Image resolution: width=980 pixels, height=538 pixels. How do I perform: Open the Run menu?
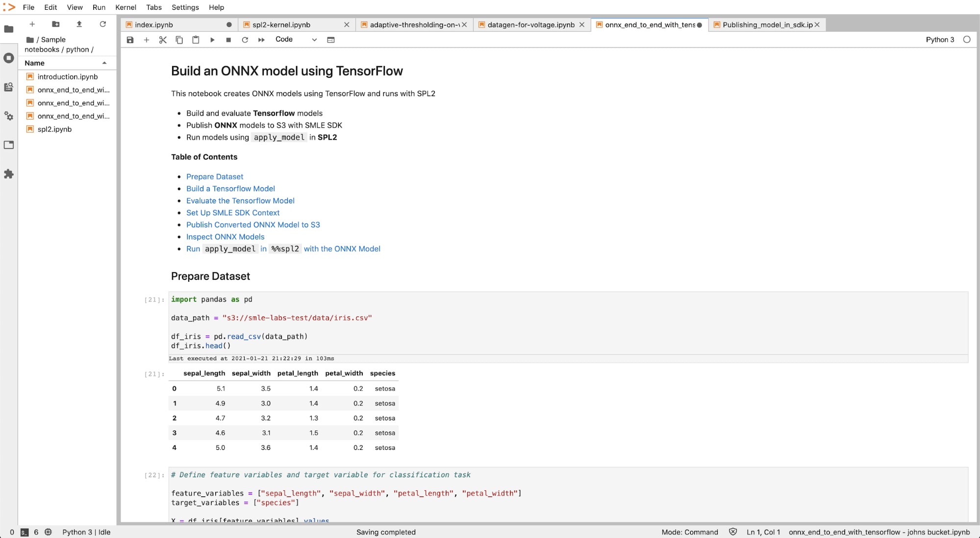(x=99, y=7)
